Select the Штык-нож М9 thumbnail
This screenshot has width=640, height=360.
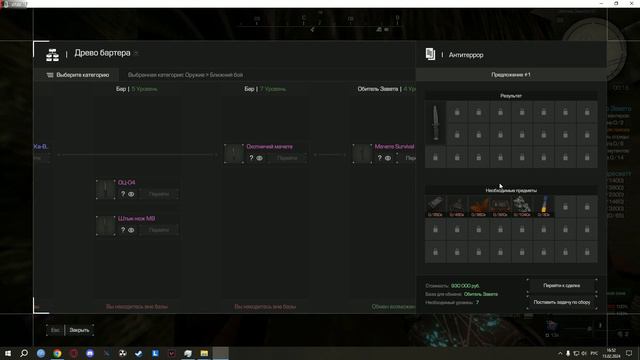[x=106, y=225]
